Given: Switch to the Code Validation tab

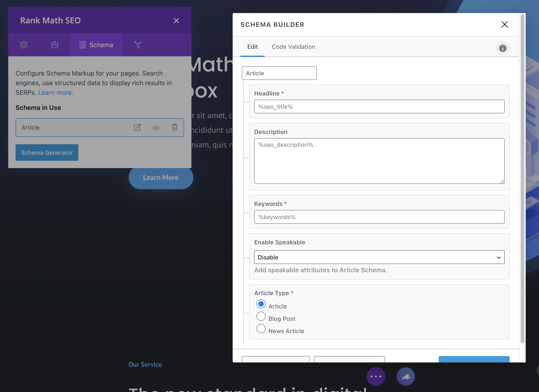Looking at the screenshot, I should [x=293, y=46].
